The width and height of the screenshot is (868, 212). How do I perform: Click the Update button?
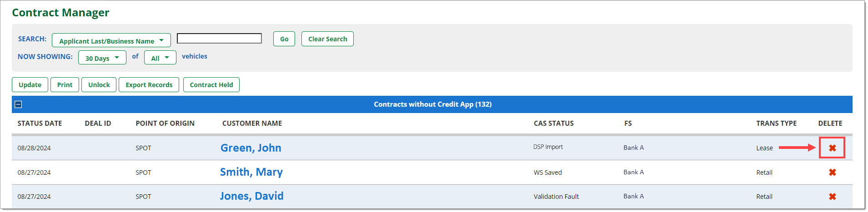point(30,85)
